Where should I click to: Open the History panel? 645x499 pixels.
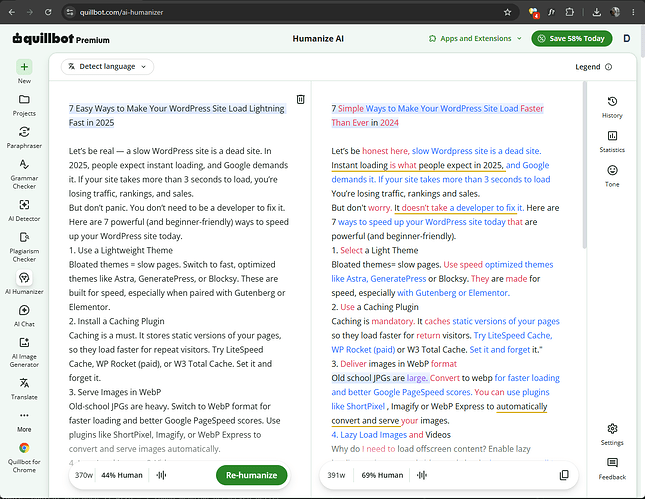tap(612, 107)
